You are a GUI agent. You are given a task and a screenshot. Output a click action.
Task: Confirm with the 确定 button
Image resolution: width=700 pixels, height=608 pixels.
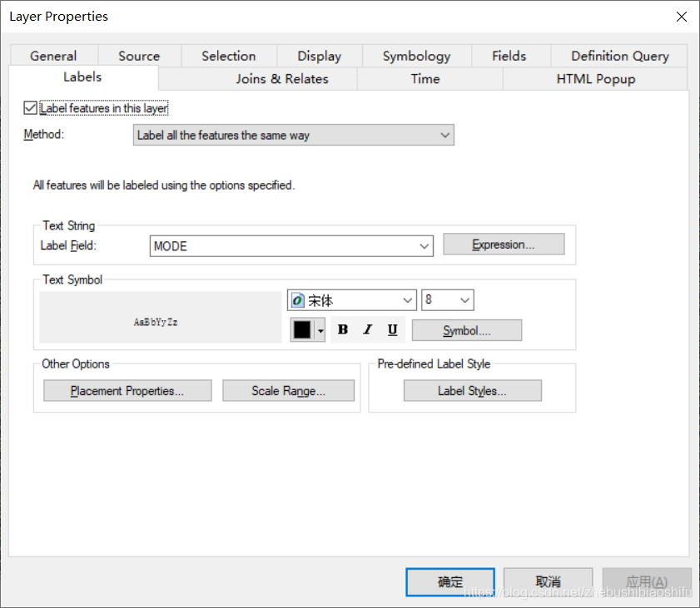point(450,581)
